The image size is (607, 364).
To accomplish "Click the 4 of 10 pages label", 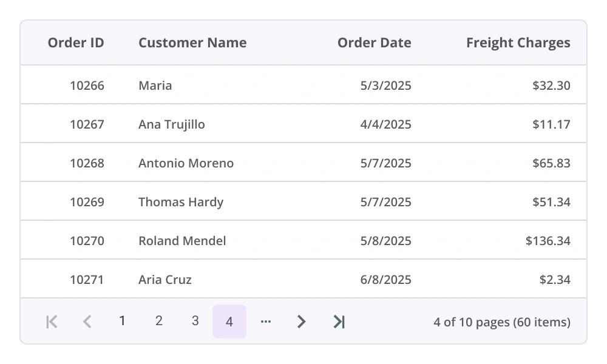I will click(502, 322).
